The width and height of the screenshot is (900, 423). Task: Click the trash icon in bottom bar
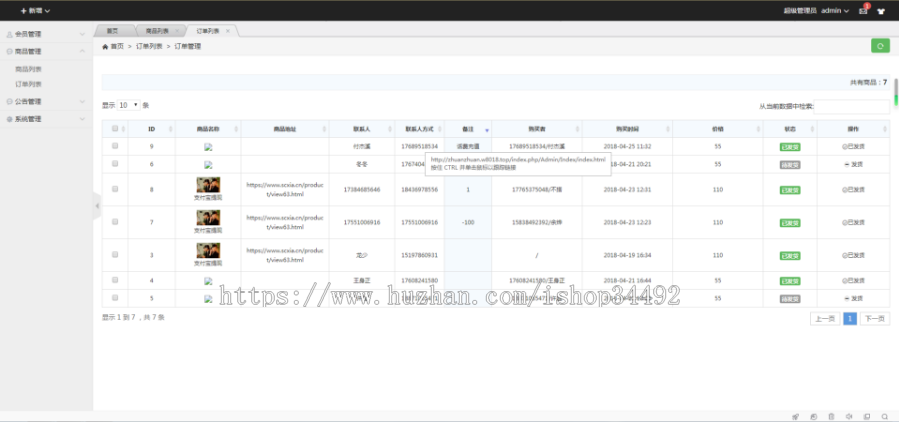[x=830, y=416]
